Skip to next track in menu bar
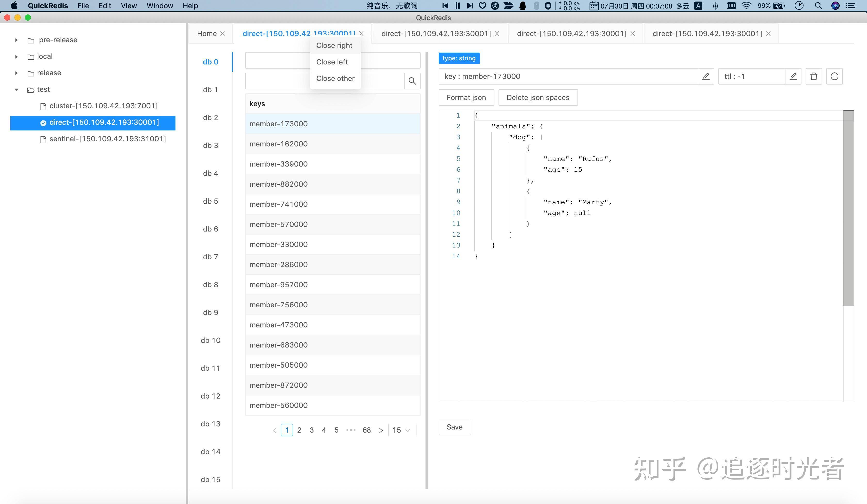The height and width of the screenshot is (504, 867). click(x=470, y=6)
